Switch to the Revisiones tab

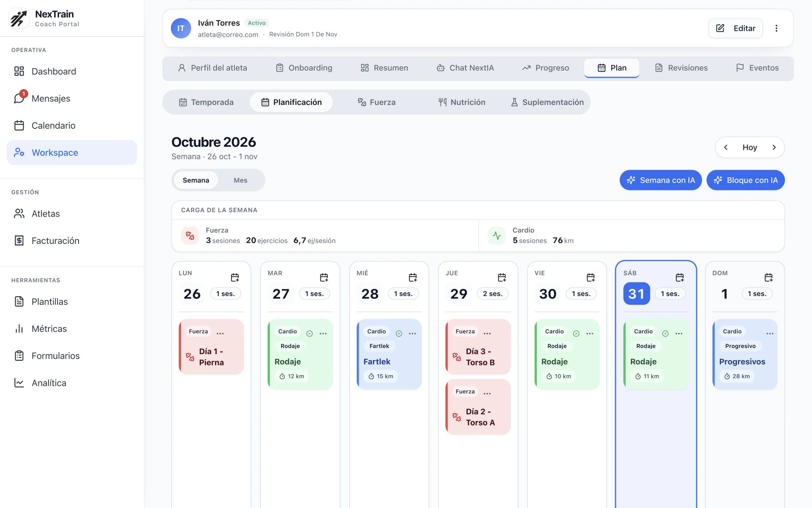682,68
